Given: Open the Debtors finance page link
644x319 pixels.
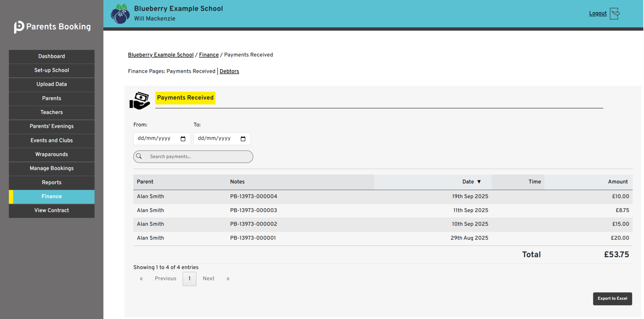Looking at the screenshot, I should [x=229, y=71].
